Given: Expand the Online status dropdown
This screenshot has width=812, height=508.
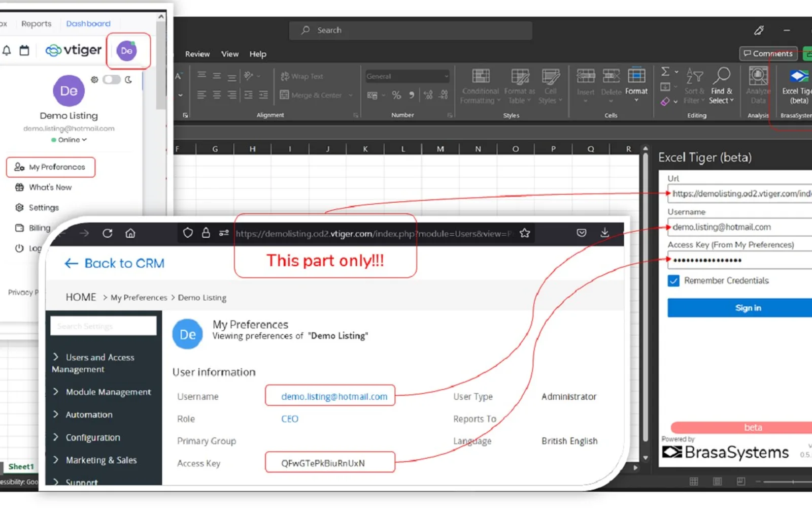Looking at the screenshot, I should click(x=69, y=140).
